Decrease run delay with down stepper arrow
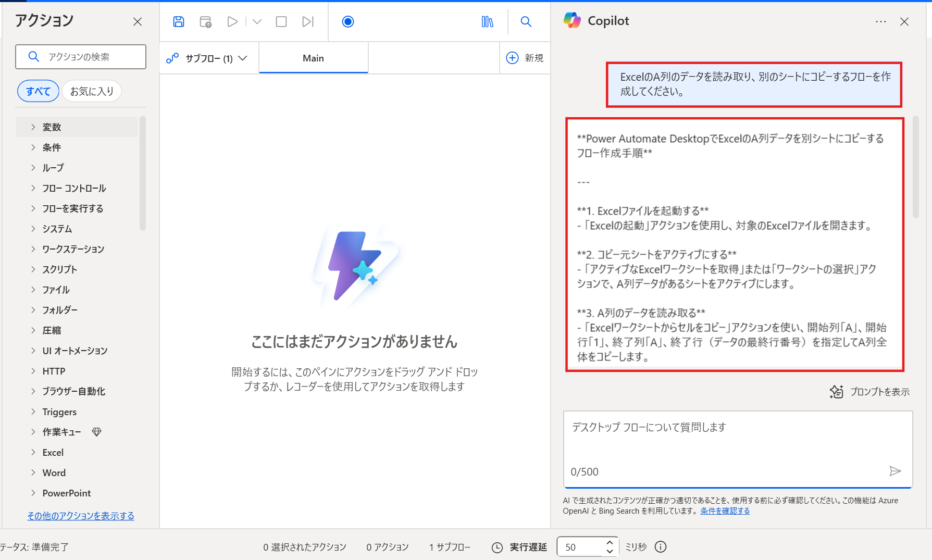The image size is (932, 560). 610,551
